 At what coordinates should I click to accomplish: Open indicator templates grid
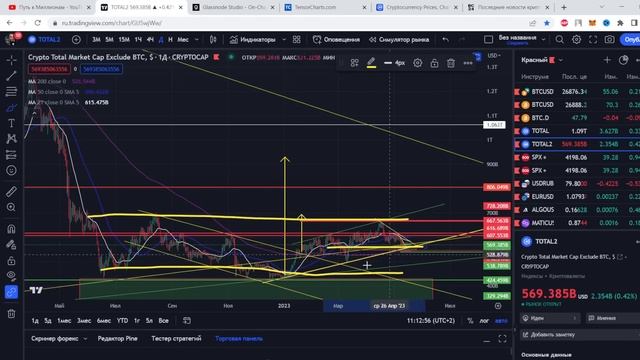point(297,40)
